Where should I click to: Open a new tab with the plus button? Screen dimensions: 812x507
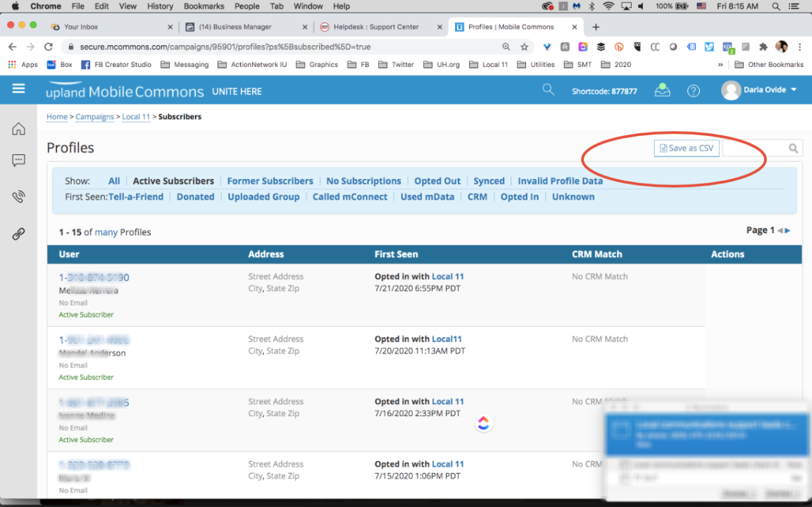[596, 27]
